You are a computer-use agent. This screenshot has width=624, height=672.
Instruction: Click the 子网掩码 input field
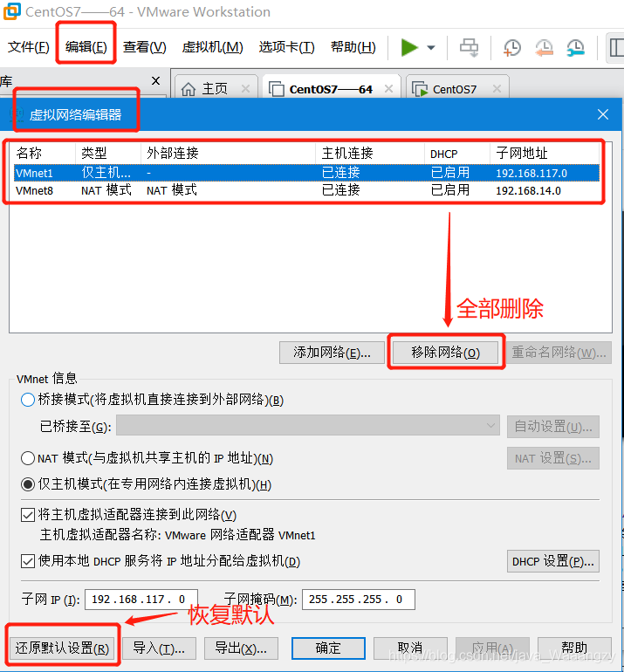click(359, 600)
